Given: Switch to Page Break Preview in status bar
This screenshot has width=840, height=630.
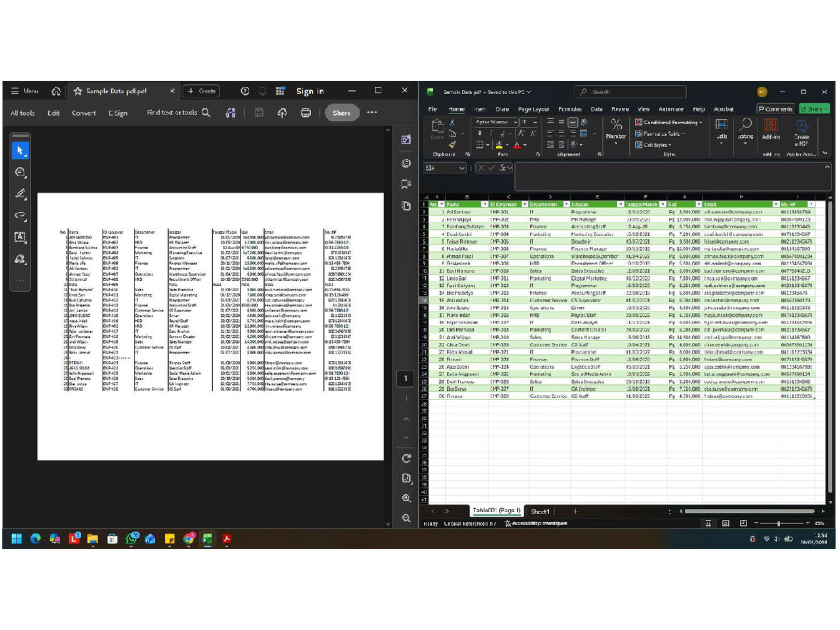Looking at the screenshot, I should click(743, 523).
